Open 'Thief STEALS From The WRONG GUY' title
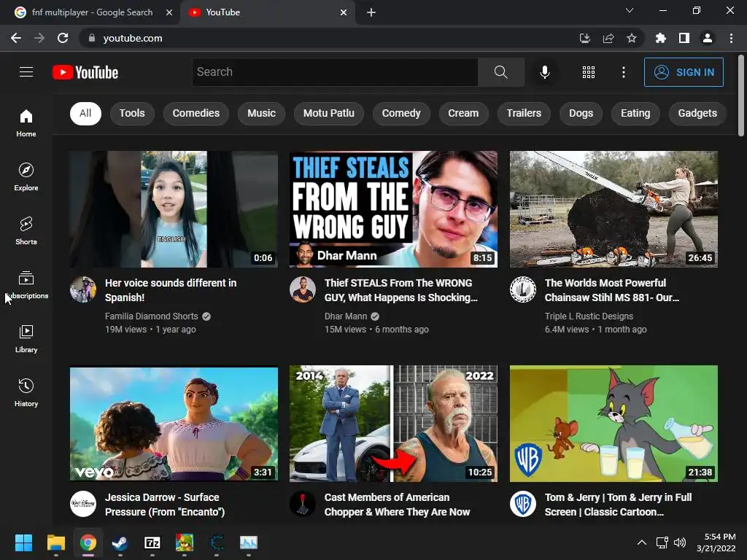 [x=400, y=290]
